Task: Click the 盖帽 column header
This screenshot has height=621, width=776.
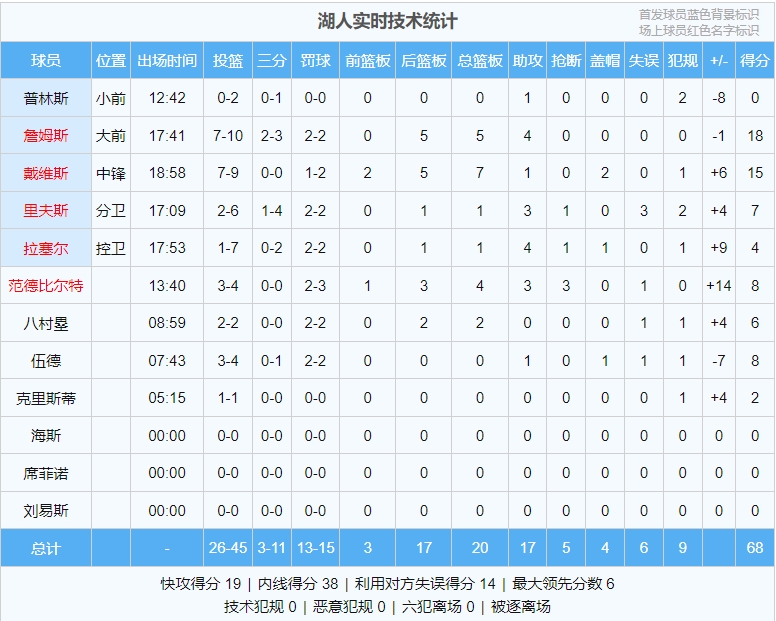Action: [x=605, y=60]
